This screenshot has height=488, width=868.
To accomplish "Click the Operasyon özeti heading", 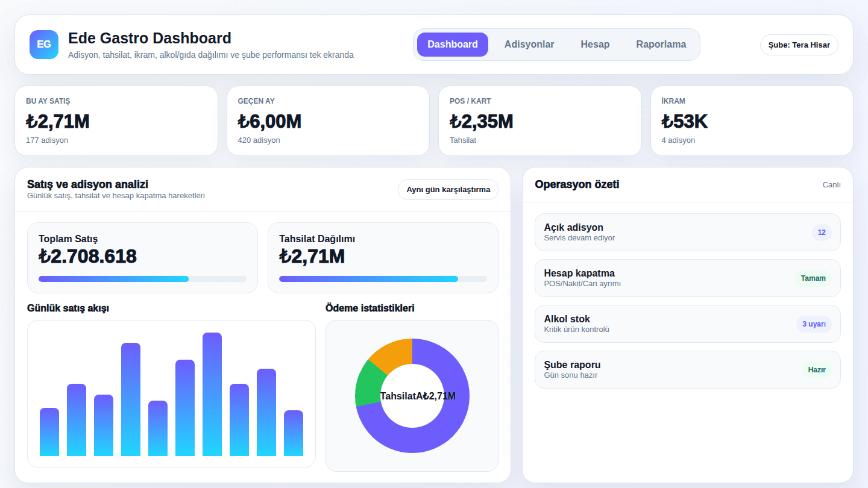I will point(577,184).
